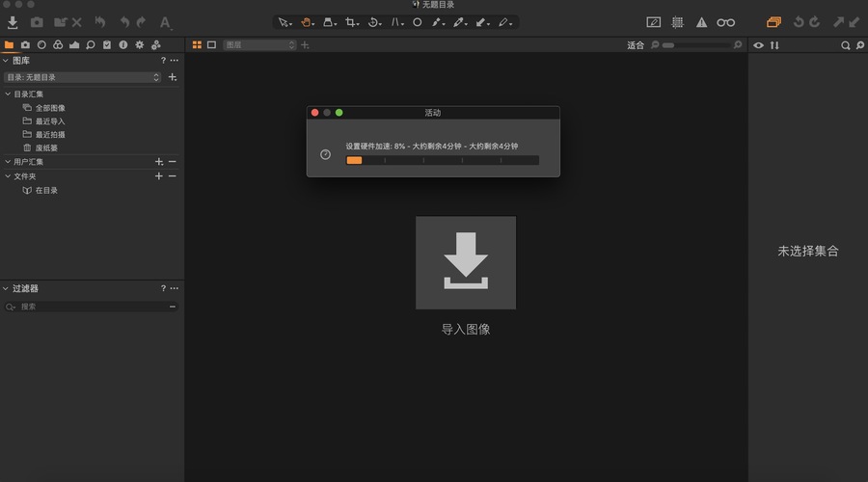The height and width of the screenshot is (482, 868).
Task: Collapse the 目录汇集 section
Action: [8, 94]
